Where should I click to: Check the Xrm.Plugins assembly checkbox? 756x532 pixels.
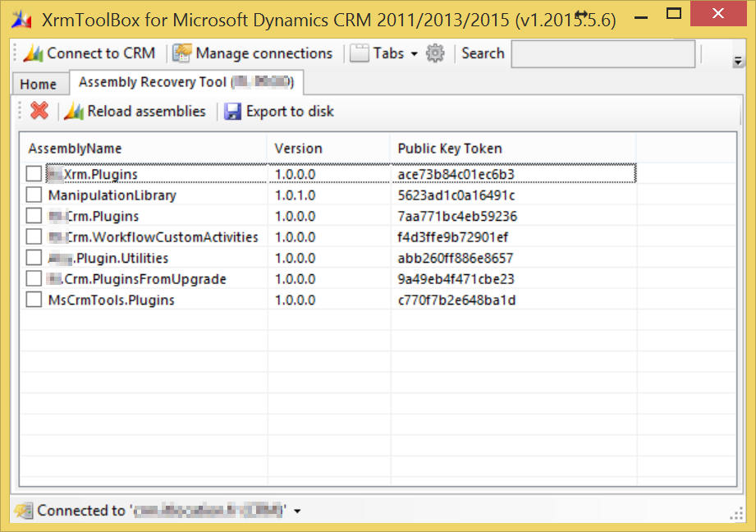tap(34, 173)
